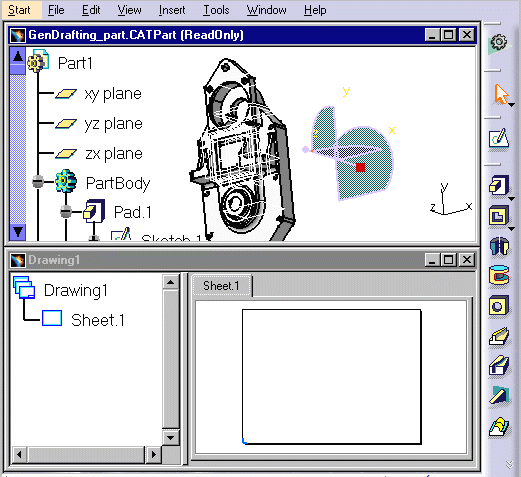Open Pocket tool flyout arrow
521x477 pixels.
[x=512, y=229]
